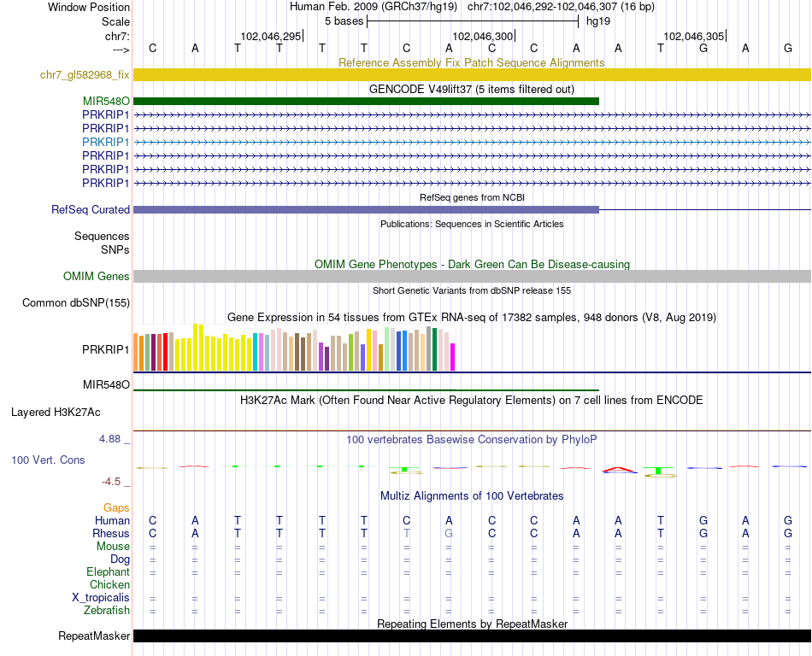This screenshot has width=812, height=656.
Task: Open OMIM Gene Phenotypes track title
Action: click(472, 265)
